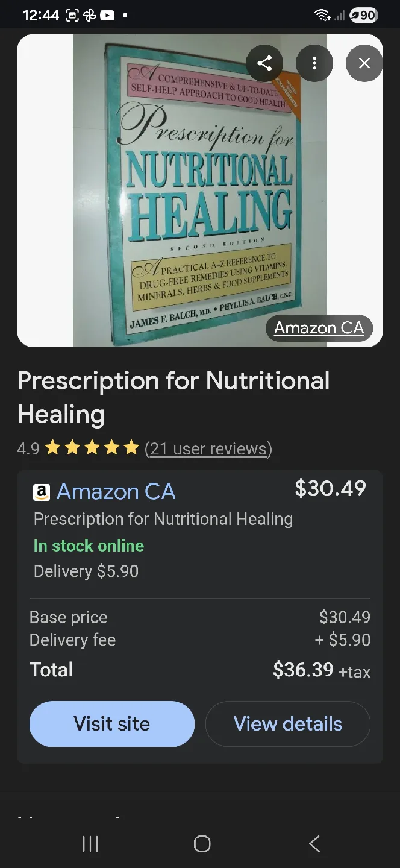Tap the share icon on the product image
Viewport: 400px width, 868px height.
pos(264,63)
